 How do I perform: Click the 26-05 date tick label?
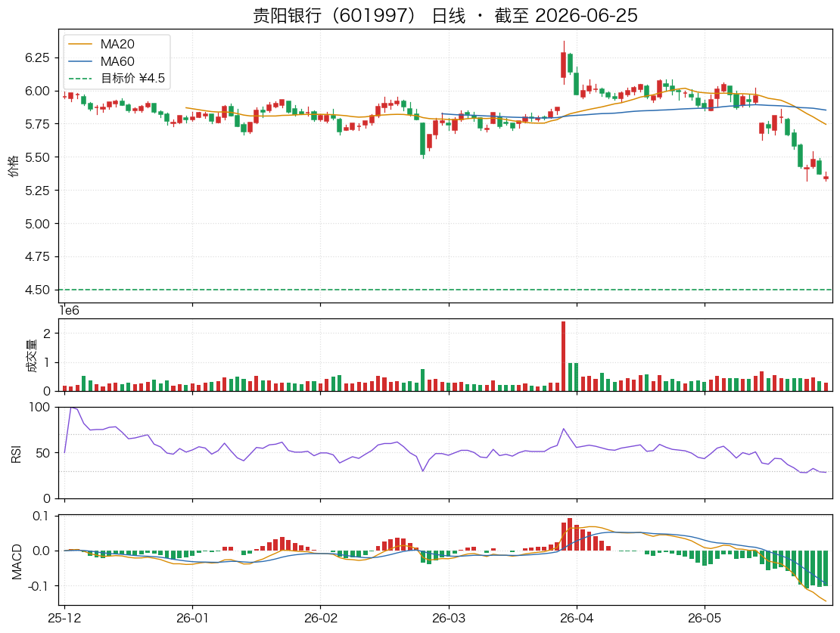click(705, 618)
